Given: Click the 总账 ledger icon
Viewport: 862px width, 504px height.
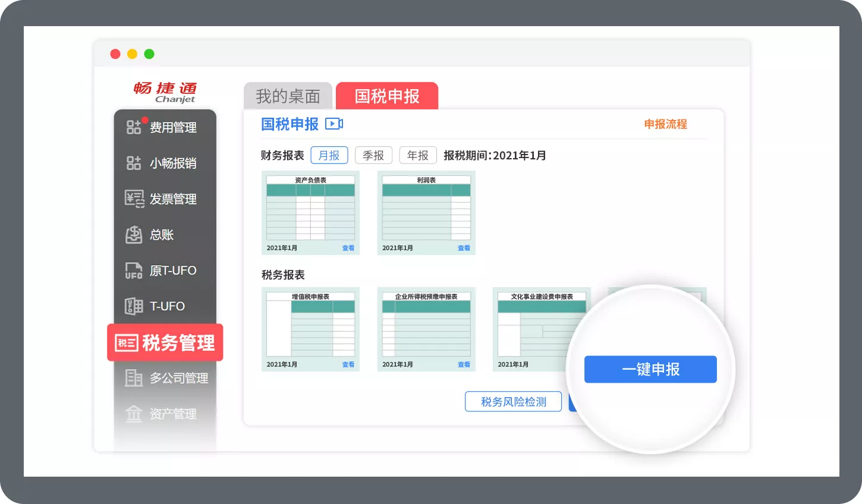Looking at the screenshot, I should click(161, 235).
